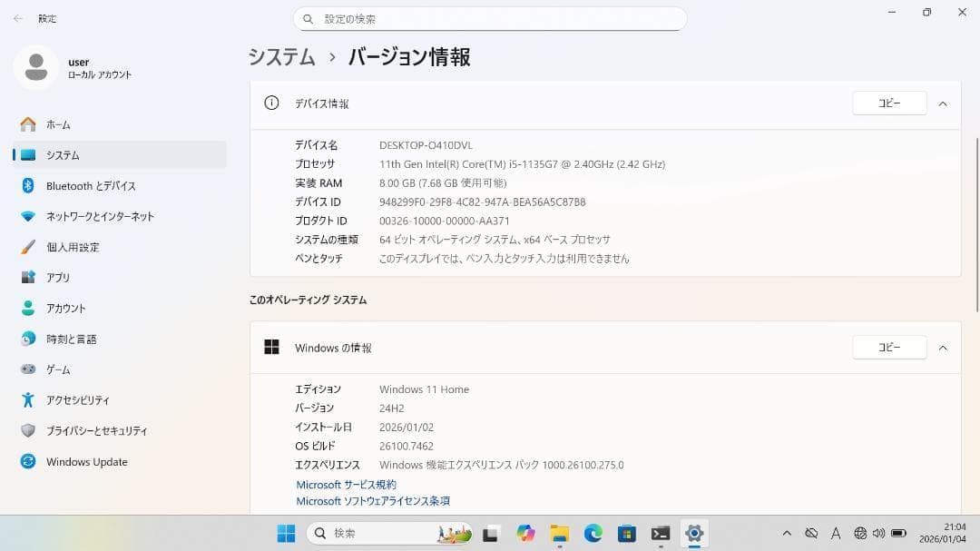Open Copilot from the taskbar

[x=524, y=534]
